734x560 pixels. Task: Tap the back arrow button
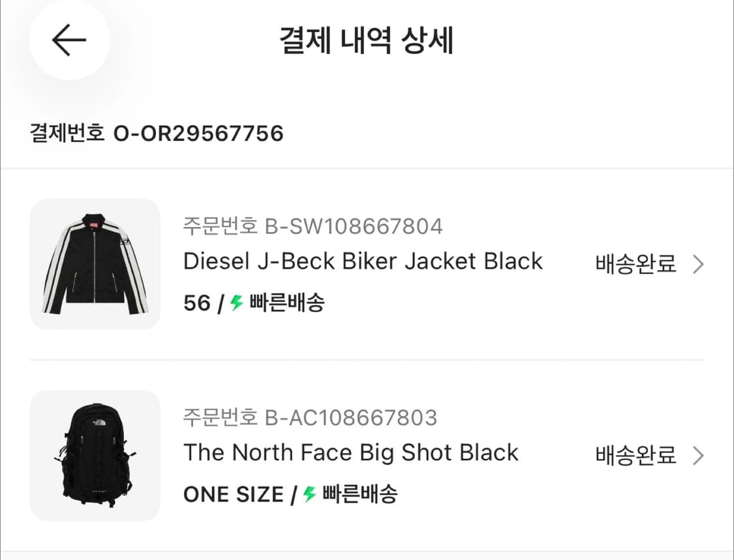[x=69, y=40]
